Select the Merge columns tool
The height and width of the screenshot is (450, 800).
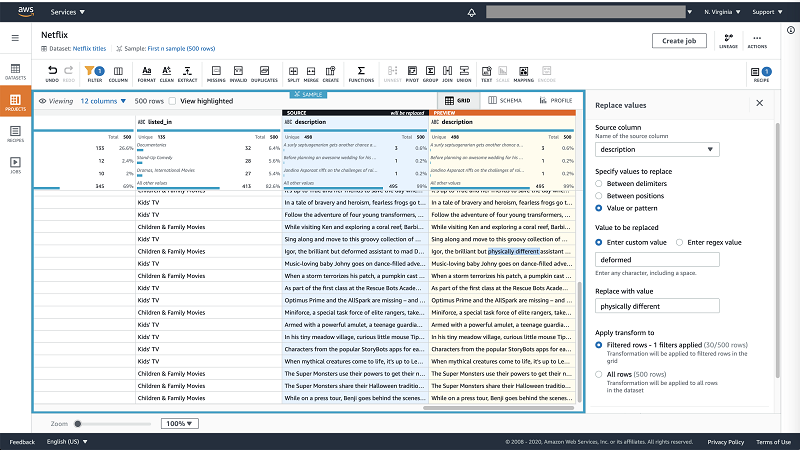tap(311, 73)
